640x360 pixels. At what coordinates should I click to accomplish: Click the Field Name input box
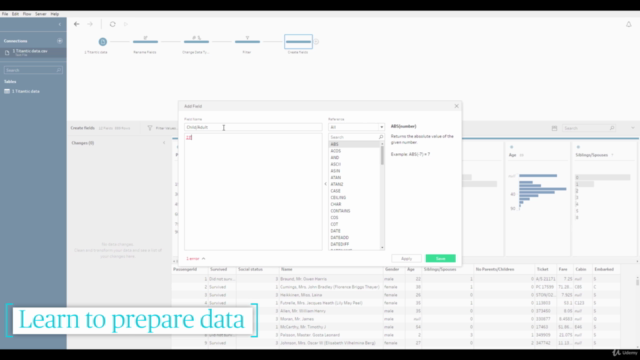tap(253, 127)
